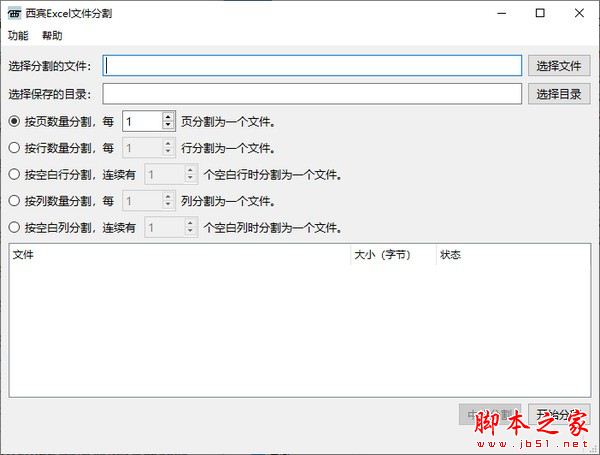Image resolution: width=600 pixels, height=455 pixels.
Task: Click the 选择分割的文件 label
Action: (50, 66)
